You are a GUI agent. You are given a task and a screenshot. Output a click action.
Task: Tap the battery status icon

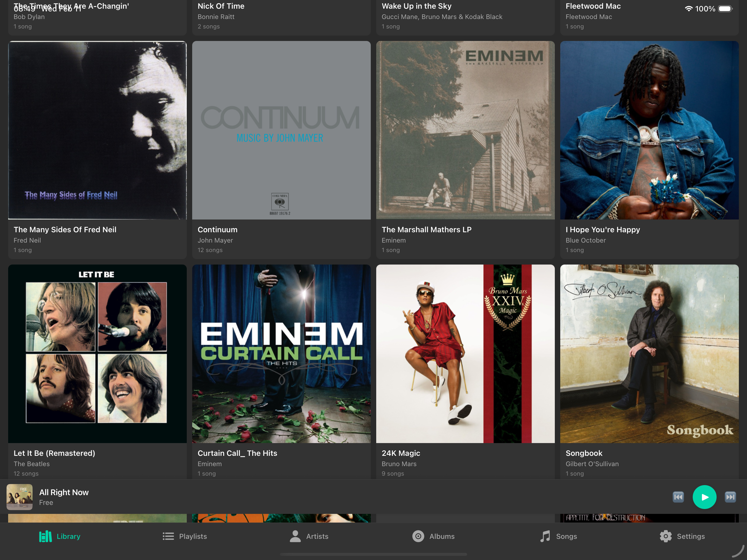tap(725, 9)
